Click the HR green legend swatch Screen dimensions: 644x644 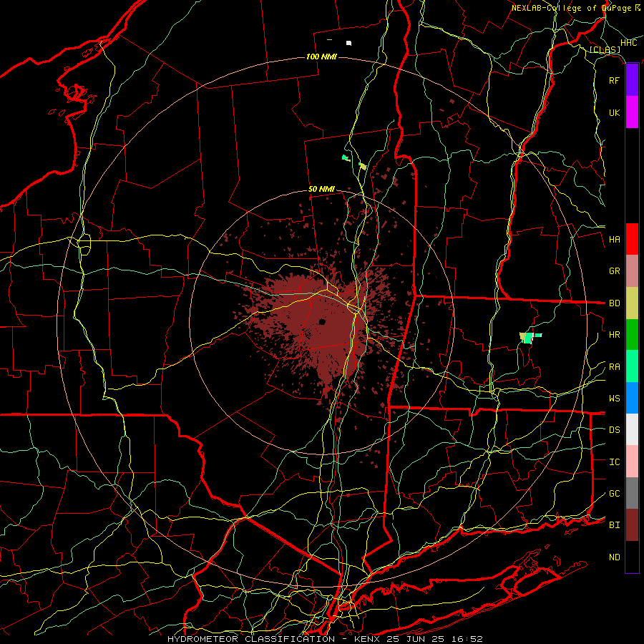tap(632, 335)
